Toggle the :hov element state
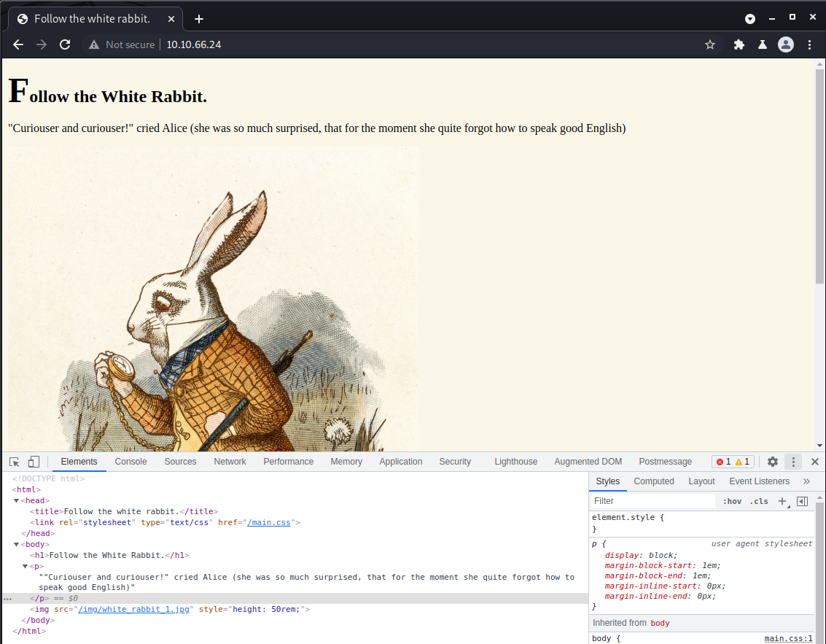The height and width of the screenshot is (644, 826). (x=732, y=501)
